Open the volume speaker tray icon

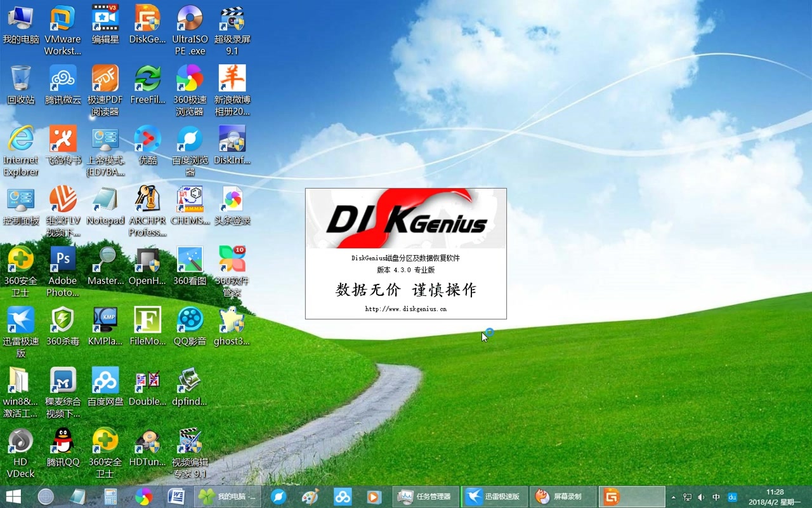click(x=701, y=497)
